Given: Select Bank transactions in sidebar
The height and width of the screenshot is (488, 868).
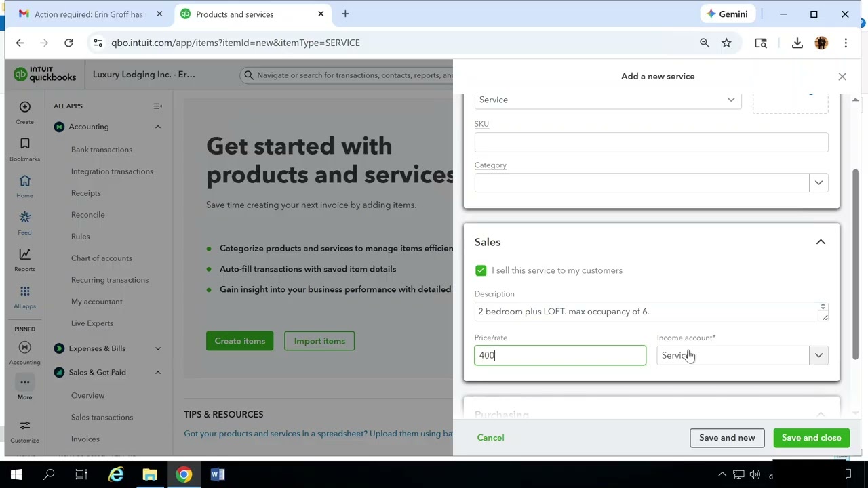Looking at the screenshot, I should [102, 150].
